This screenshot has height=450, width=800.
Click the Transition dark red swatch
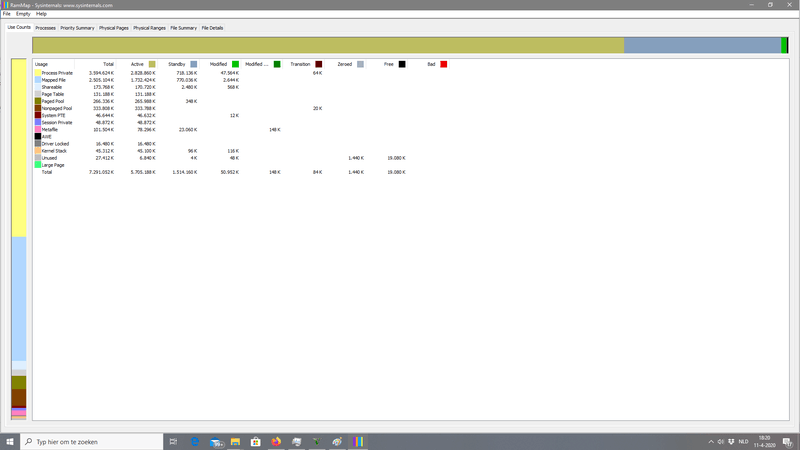(319, 64)
